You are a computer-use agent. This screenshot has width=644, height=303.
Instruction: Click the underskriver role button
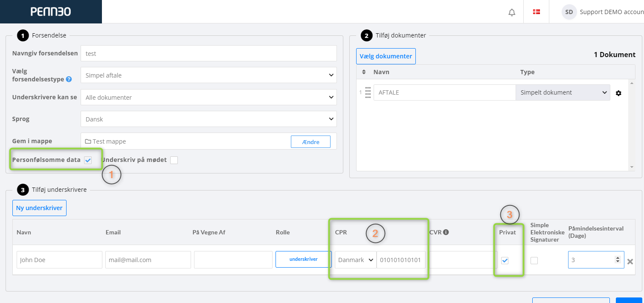click(x=303, y=259)
